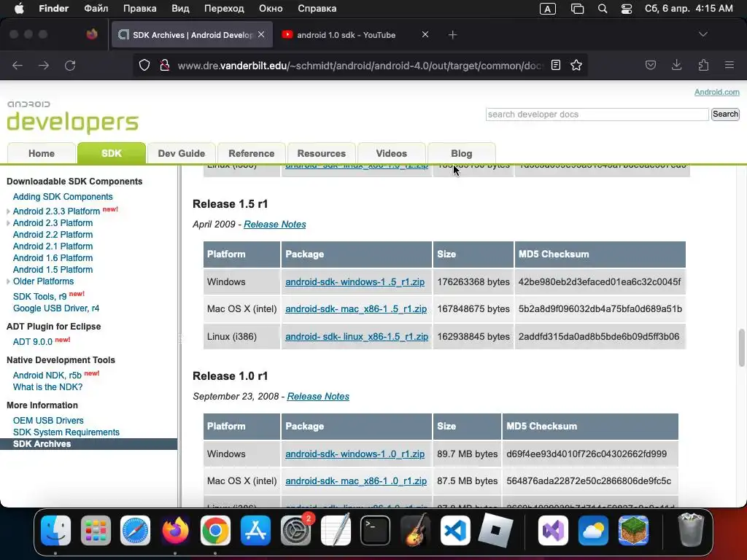Open Visual Studio purple icon in dock

(x=553, y=531)
